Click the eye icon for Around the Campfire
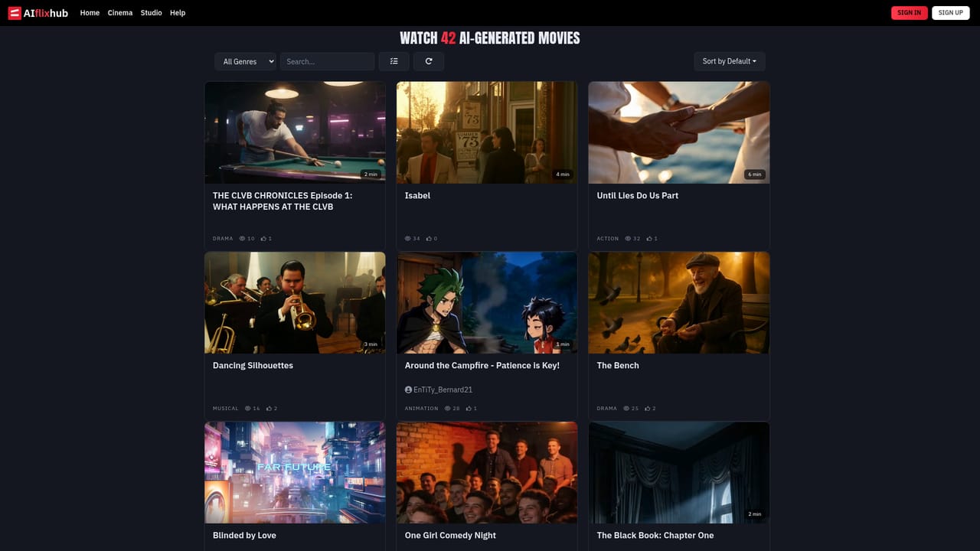The width and height of the screenshot is (980, 551). (x=448, y=409)
